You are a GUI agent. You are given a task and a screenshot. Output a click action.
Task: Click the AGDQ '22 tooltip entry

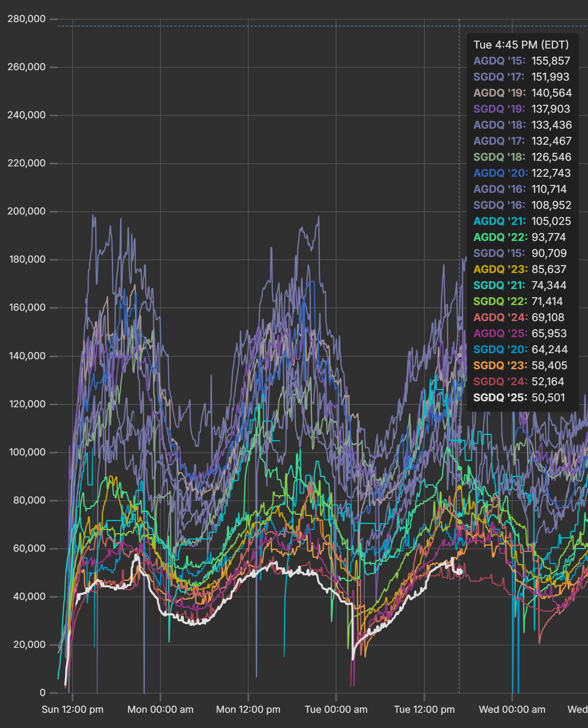(x=520, y=237)
